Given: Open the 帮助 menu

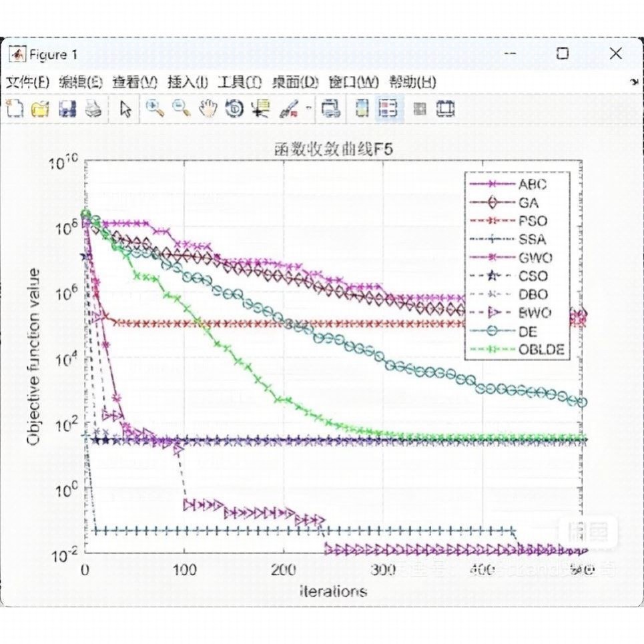Looking at the screenshot, I should tap(412, 81).
